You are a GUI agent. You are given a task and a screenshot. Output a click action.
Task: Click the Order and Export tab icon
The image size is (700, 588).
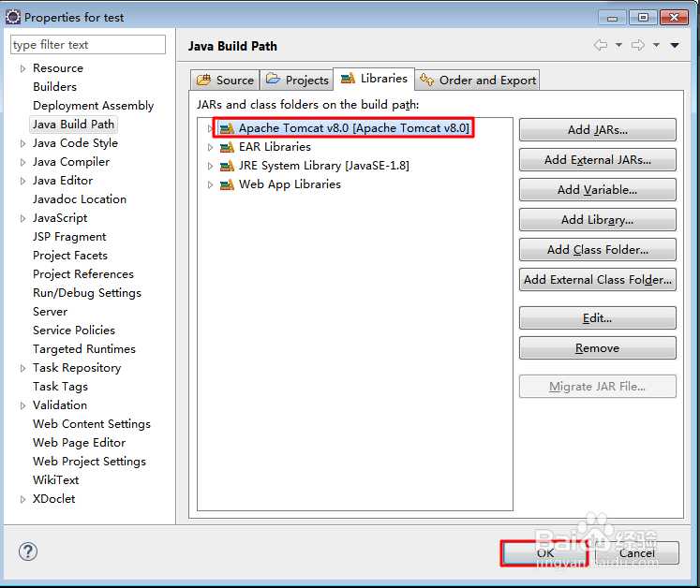coord(426,80)
